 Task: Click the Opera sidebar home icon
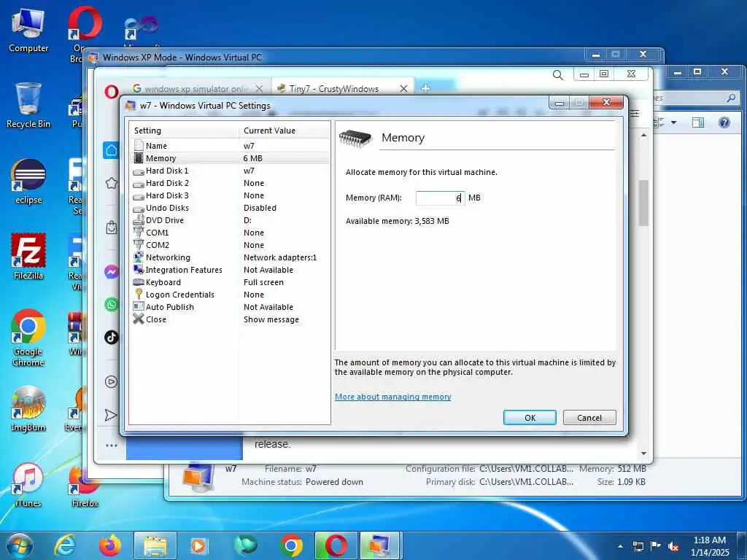pos(111,150)
